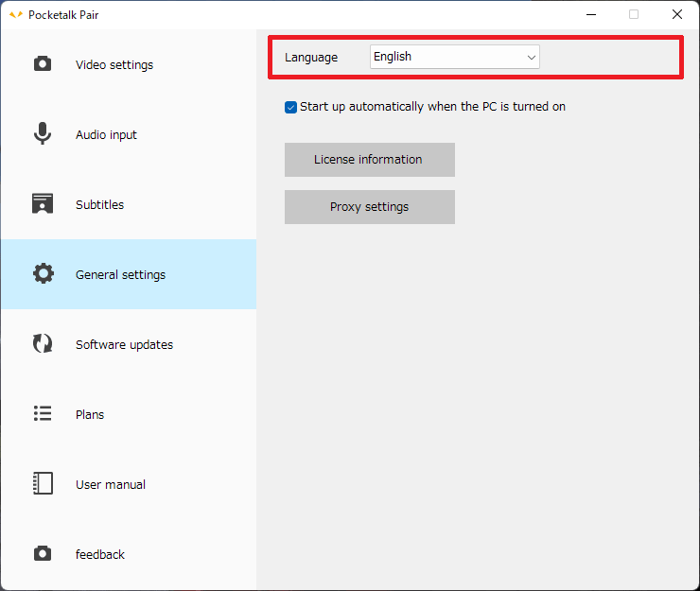Viewport: 700px width, 591px height.
Task: Select the Audio input menu label
Action: click(x=106, y=135)
